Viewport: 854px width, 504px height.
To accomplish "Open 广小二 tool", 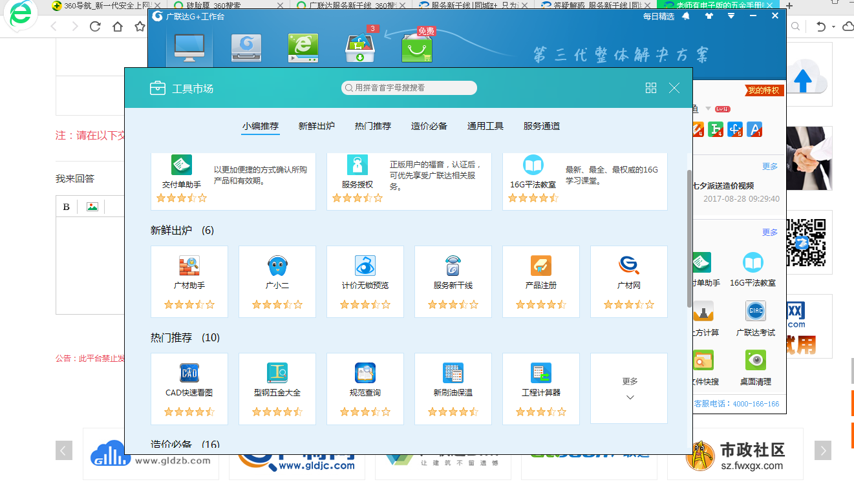I will [x=277, y=281].
